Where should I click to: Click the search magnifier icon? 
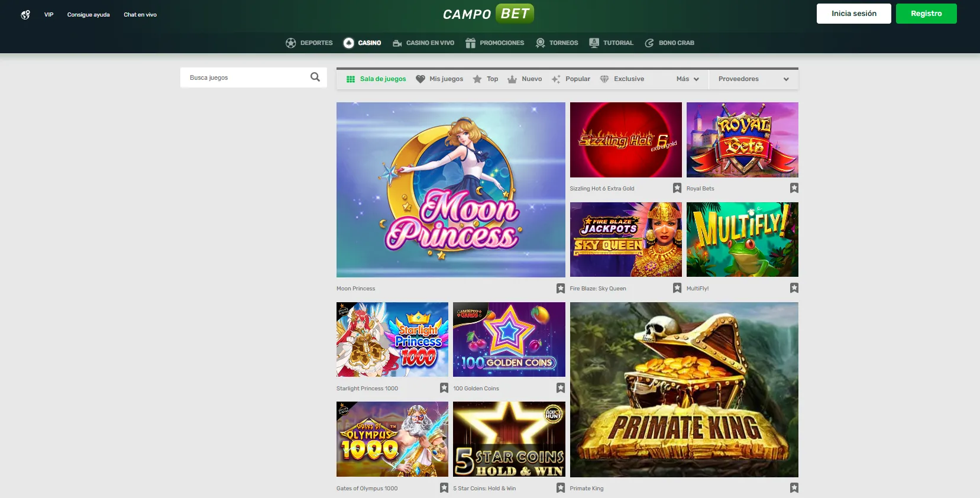click(x=315, y=77)
